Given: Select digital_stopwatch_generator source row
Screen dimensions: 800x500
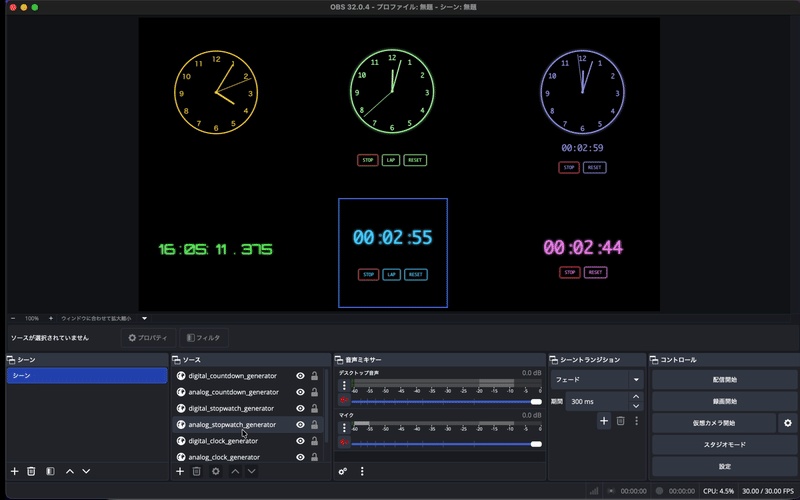Looking at the screenshot, I should coord(248,408).
